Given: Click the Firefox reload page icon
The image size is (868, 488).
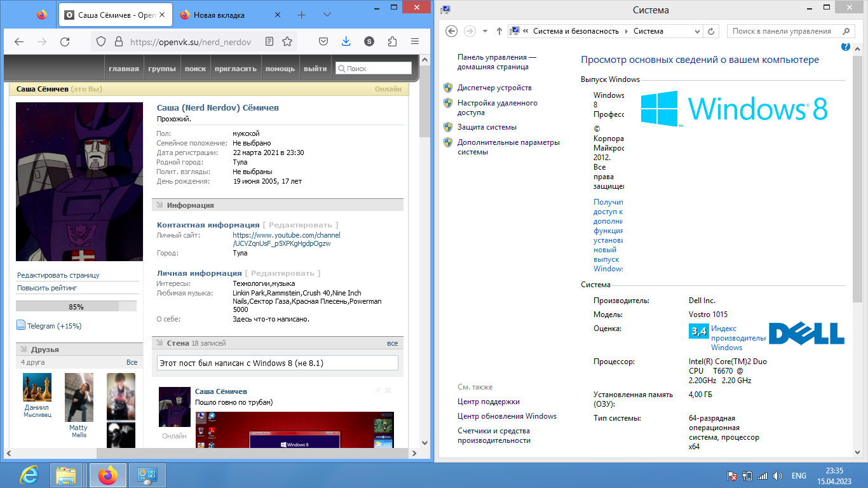Looking at the screenshot, I should pyautogui.click(x=64, y=41).
